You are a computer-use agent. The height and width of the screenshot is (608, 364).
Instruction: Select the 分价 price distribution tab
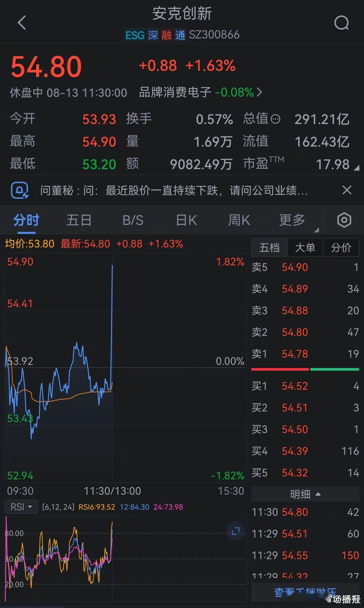[341, 247]
